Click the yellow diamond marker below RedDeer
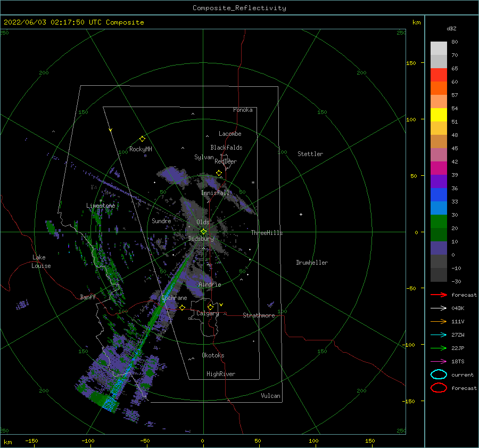Image resolution: width=479 pixels, height=448 pixels. [x=219, y=173]
